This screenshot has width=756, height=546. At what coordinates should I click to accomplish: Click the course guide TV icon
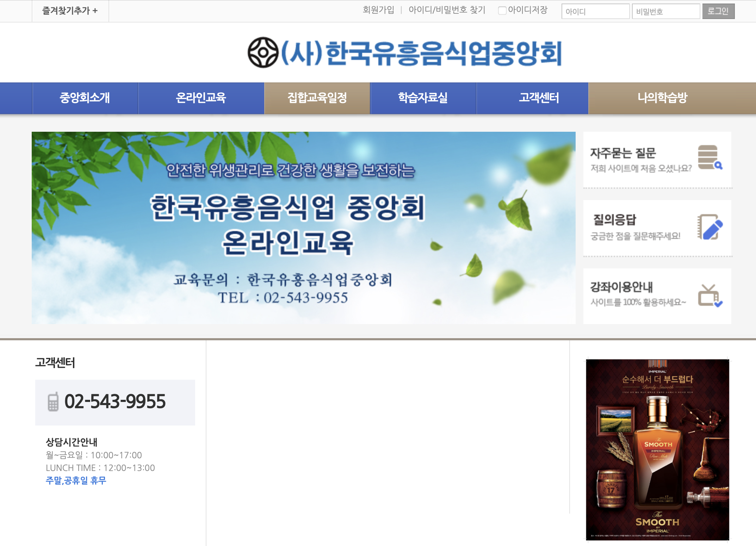click(x=709, y=296)
